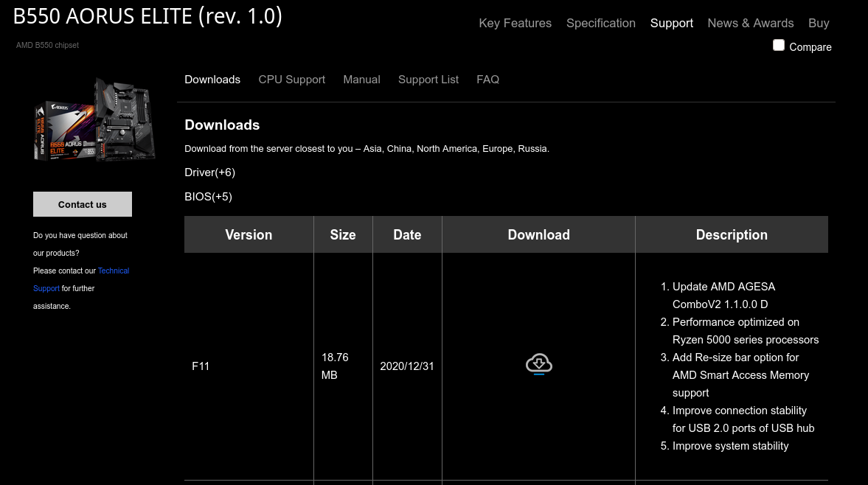Click the 'Download from the server closest' note
The image size is (868, 485).
pos(367,149)
